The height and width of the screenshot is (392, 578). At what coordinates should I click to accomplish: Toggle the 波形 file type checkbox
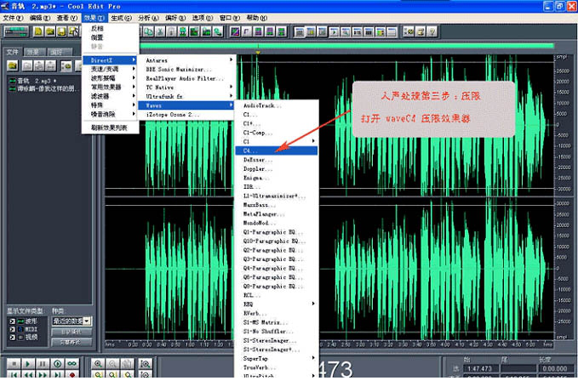click(x=13, y=321)
